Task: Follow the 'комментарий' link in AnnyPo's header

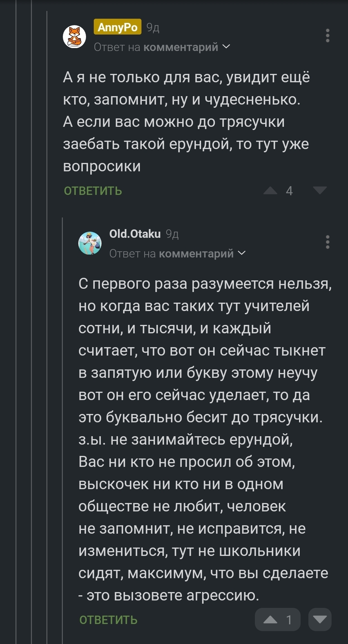Action: pyautogui.click(x=180, y=47)
